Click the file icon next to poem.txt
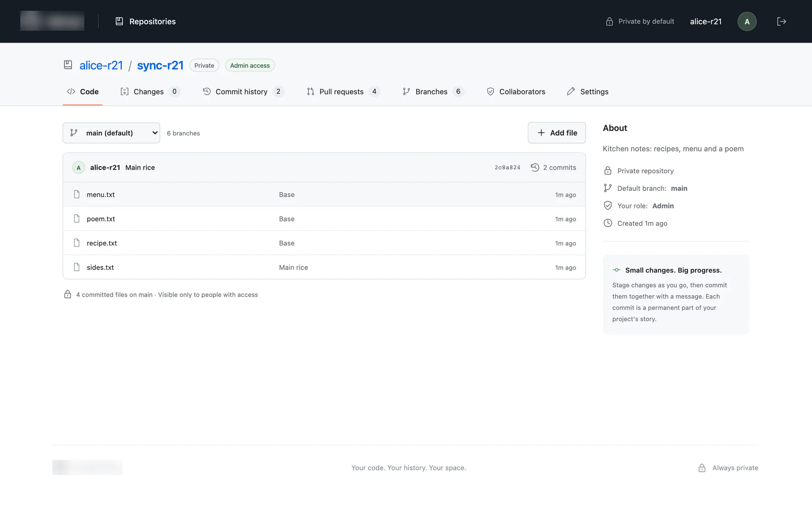This screenshot has width=812, height=508. pos(77,218)
